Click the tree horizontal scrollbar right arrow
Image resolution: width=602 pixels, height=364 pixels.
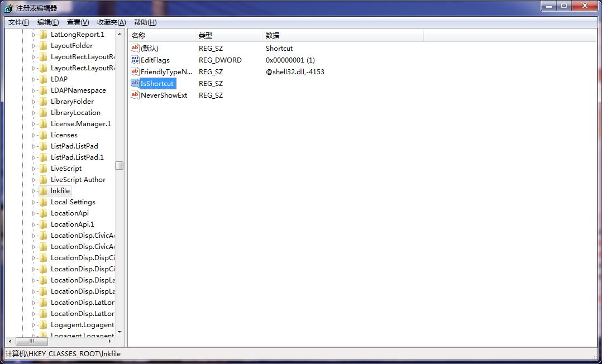(x=110, y=341)
